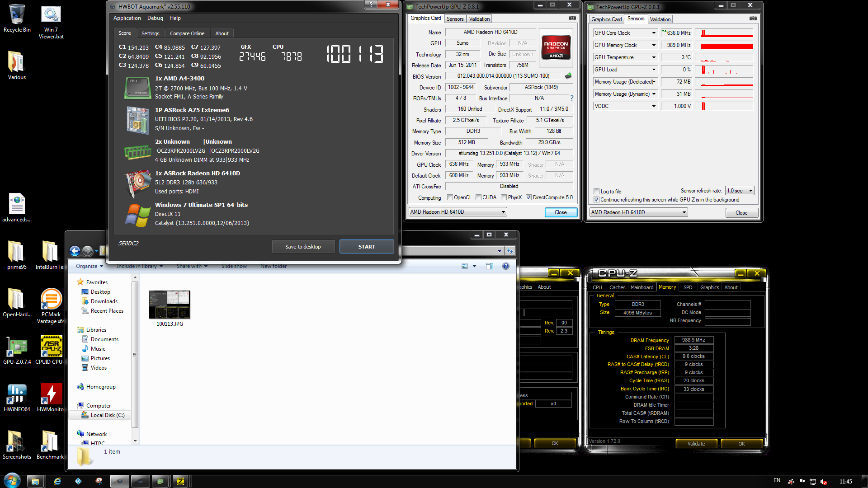
Task: Click yellow Z app in taskbar
Action: click(180, 481)
